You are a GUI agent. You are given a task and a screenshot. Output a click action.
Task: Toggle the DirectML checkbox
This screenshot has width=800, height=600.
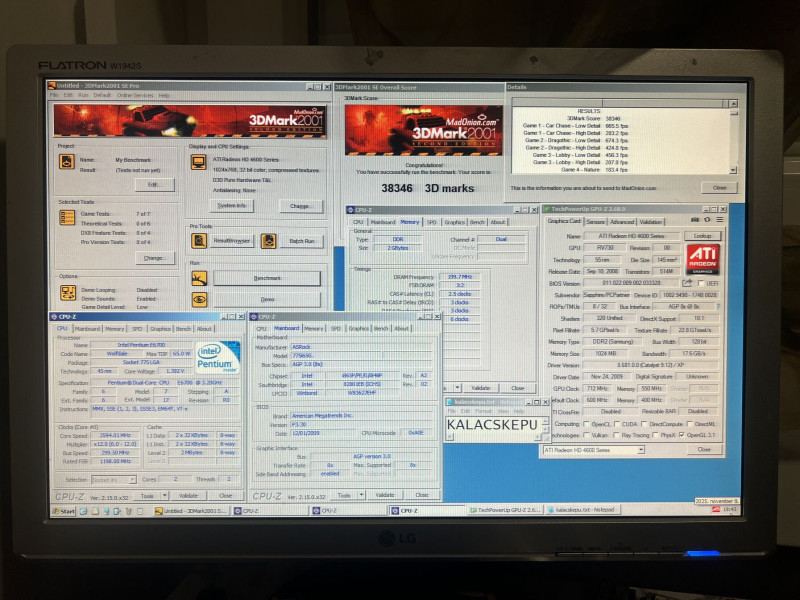[x=690, y=424]
